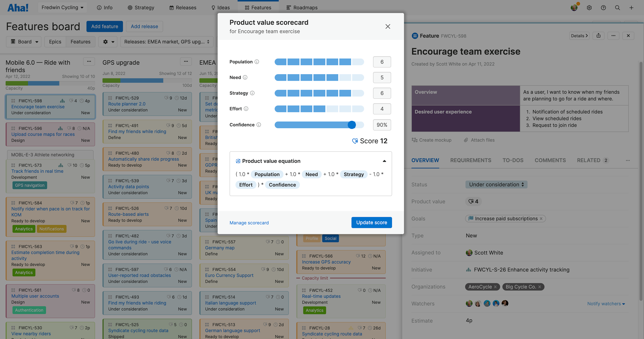The width and height of the screenshot is (644, 339).
Task: Click the share icon on feature panel
Action: pos(598,35)
